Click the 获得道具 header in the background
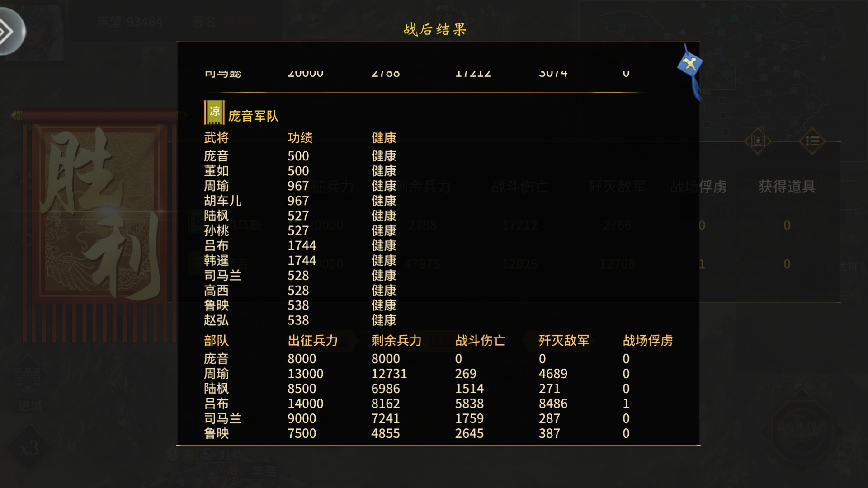Viewport: 868px width, 488px height. 787,187
